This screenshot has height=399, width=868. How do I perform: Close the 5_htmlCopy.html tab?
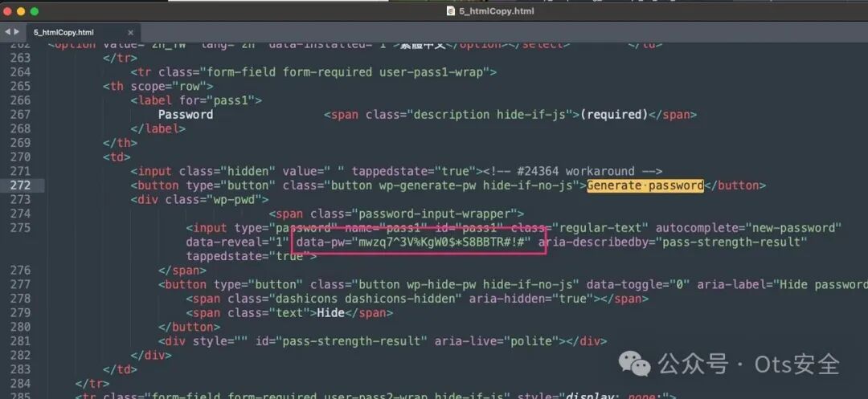tap(131, 33)
